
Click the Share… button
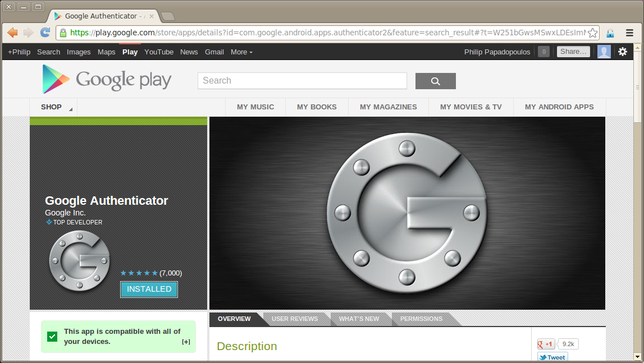tap(573, 52)
